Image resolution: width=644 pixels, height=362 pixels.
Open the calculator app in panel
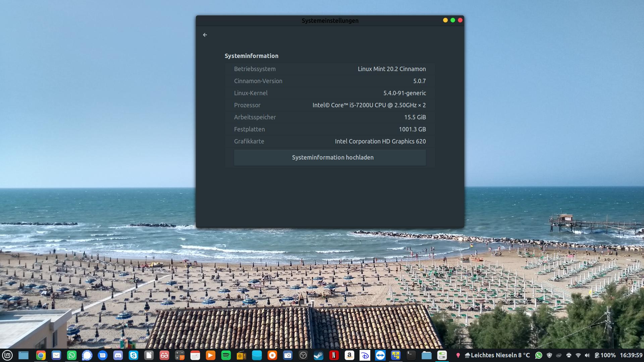point(180,355)
